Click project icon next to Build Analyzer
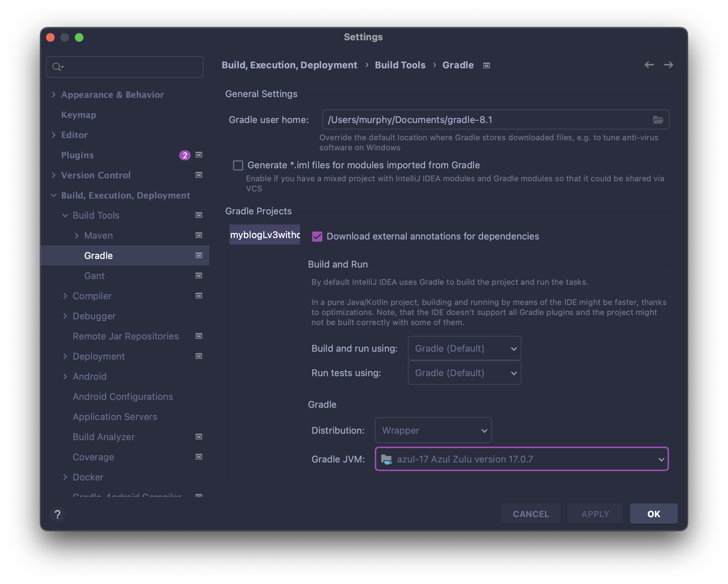The image size is (728, 584). [199, 437]
